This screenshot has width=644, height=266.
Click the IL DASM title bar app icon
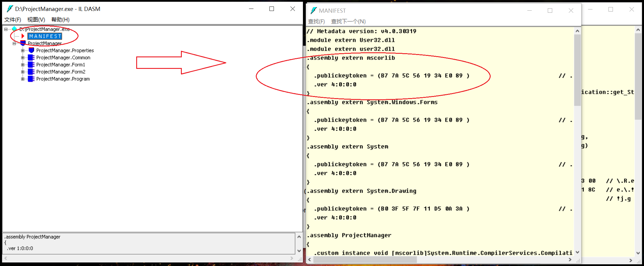tap(9, 9)
